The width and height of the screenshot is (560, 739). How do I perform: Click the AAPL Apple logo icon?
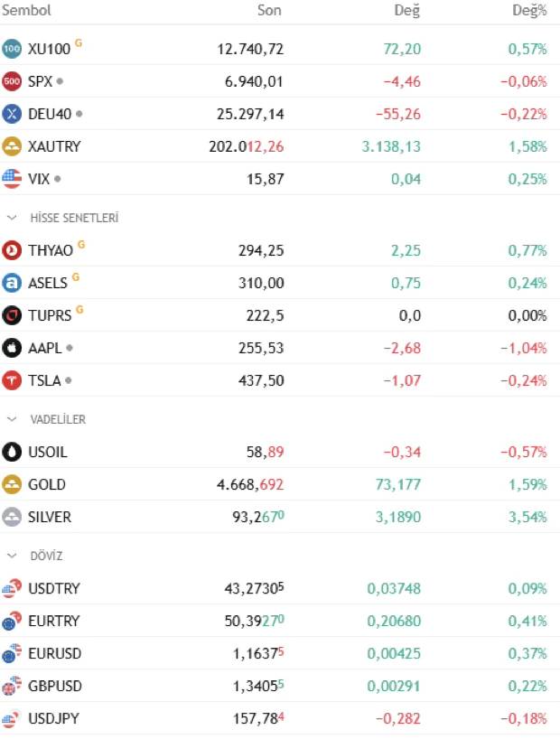(x=12, y=348)
